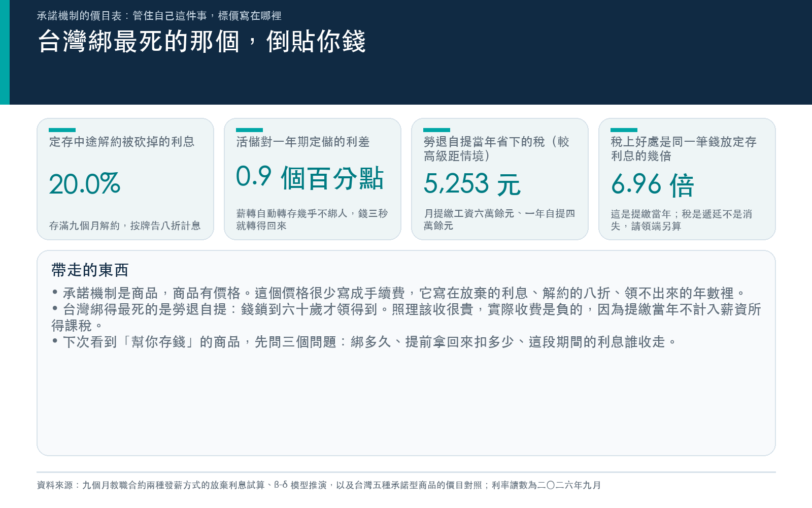Select the bullet starting 台灣綁得最死的是勞退自提

pyautogui.click(x=406, y=317)
